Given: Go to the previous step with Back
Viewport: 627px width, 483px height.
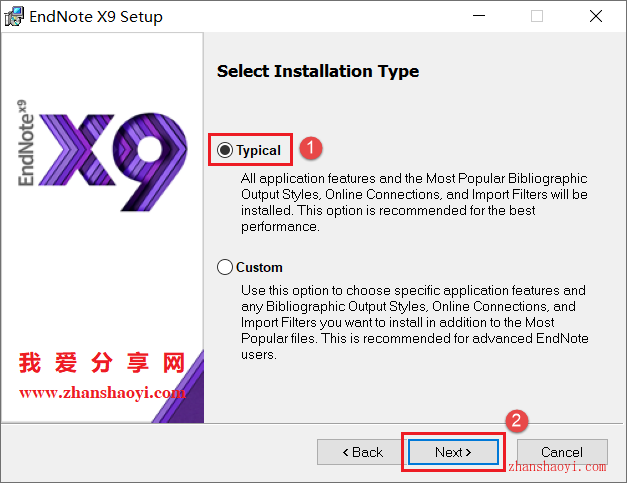Looking at the screenshot, I should coord(361,452).
